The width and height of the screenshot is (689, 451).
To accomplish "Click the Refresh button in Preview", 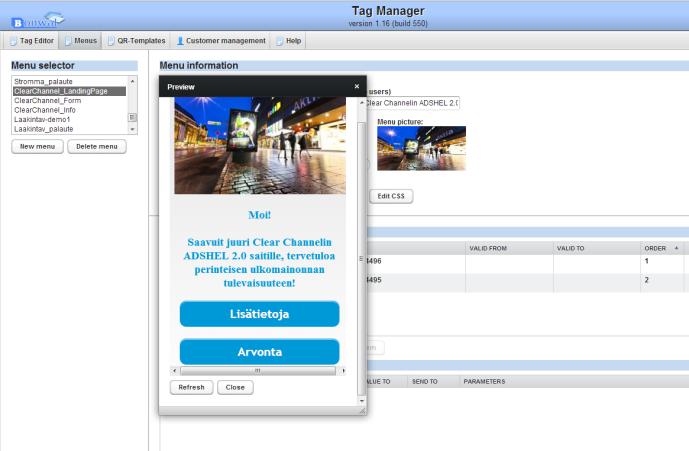I will click(x=192, y=387).
